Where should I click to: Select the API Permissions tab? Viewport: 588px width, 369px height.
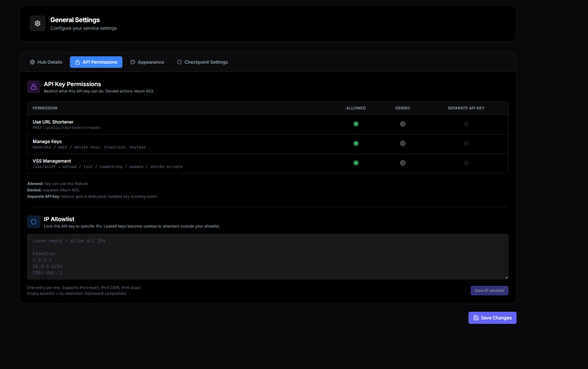click(x=96, y=62)
